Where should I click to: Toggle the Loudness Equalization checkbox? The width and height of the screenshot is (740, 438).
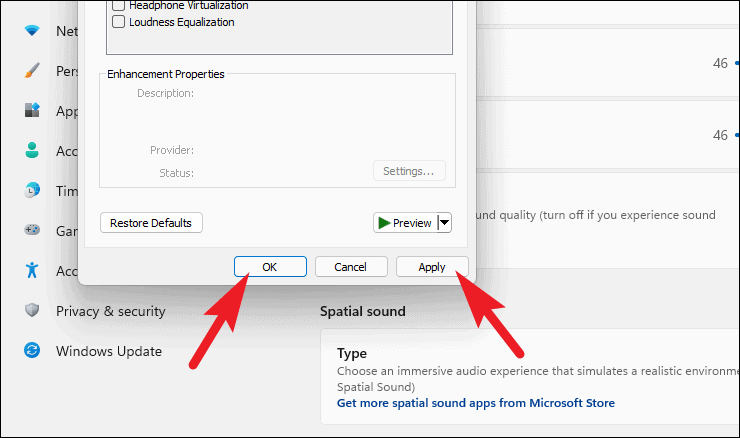(x=120, y=22)
